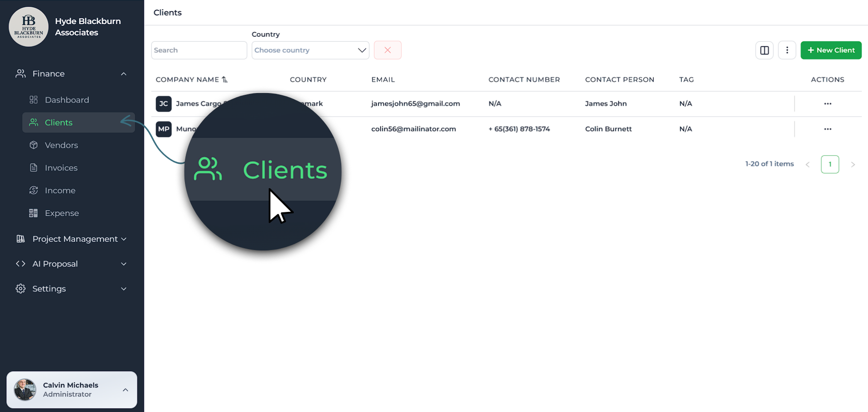Click the MP avatar badge
The height and width of the screenshot is (412, 868).
click(x=164, y=129)
